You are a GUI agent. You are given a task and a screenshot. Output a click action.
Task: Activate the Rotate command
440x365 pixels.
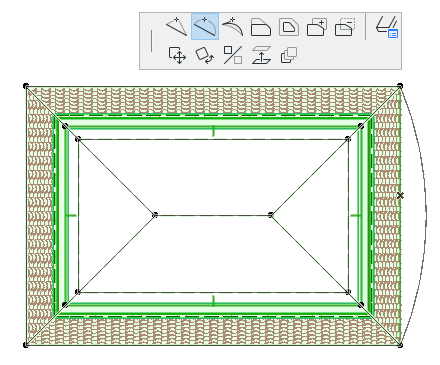pos(205,55)
